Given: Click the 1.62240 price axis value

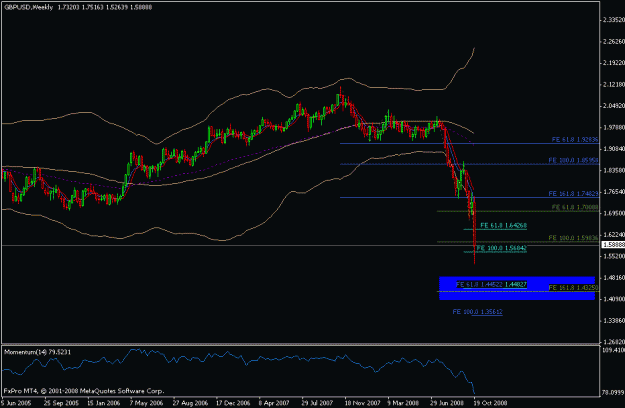Looking at the screenshot, I should tap(614, 235).
